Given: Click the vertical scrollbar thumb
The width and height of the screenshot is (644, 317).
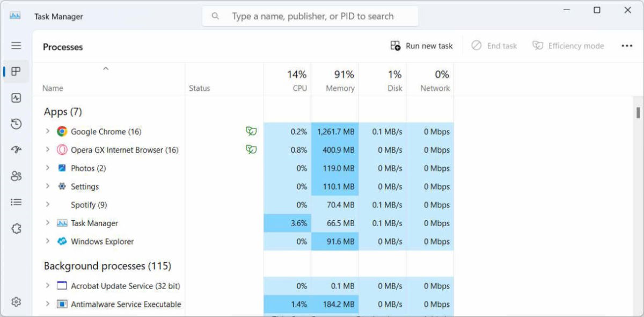Looking at the screenshot, I should point(638,112).
